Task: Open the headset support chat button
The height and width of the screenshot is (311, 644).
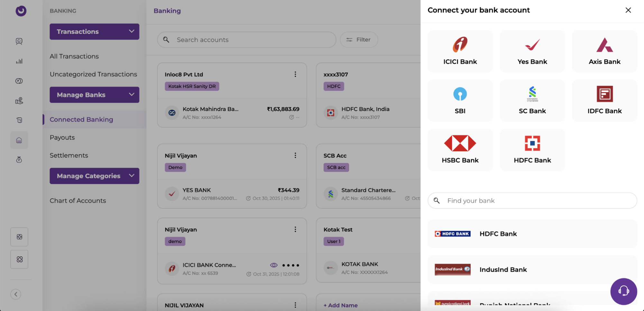Action: pyautogui.click(x=623, y=291)
